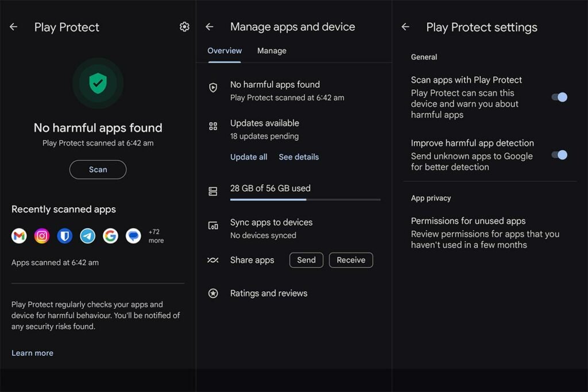The height and width of the screenshot is (392, 588).
Task: Tap Update all link
Action: pos(249,157)
